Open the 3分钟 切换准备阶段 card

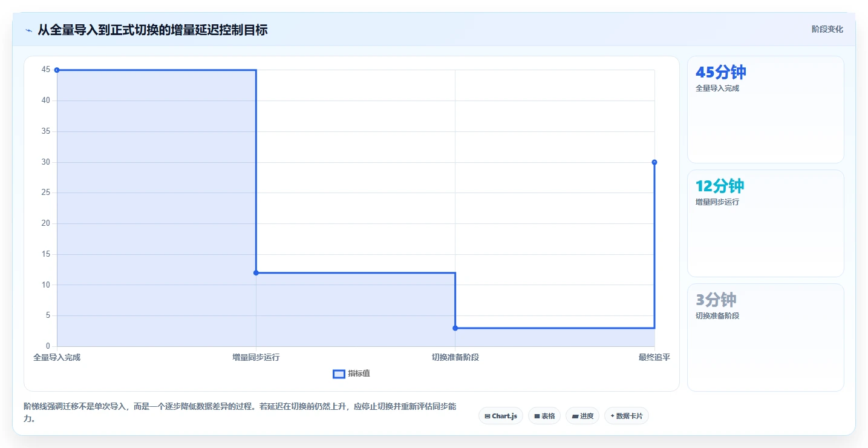pos(766,337)
